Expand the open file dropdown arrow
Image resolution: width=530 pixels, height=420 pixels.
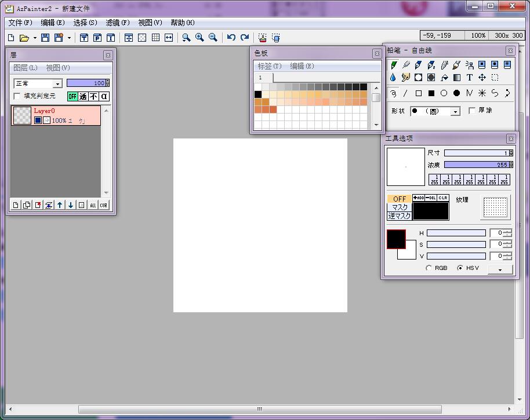[x=35, y=38]
